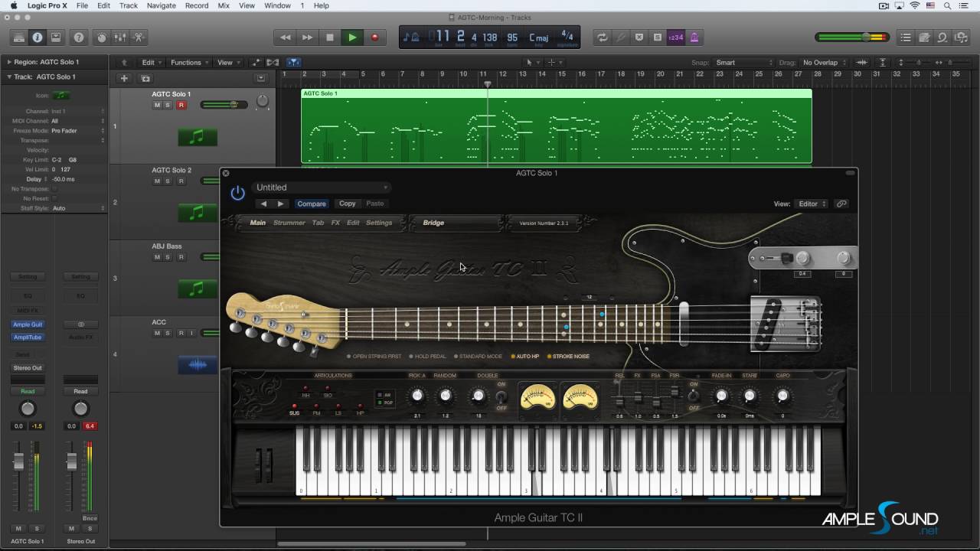Image resolution: width=980 pixels, height=551 pixels.
Task: Click the Forward transport button
Action: (307, 37)
